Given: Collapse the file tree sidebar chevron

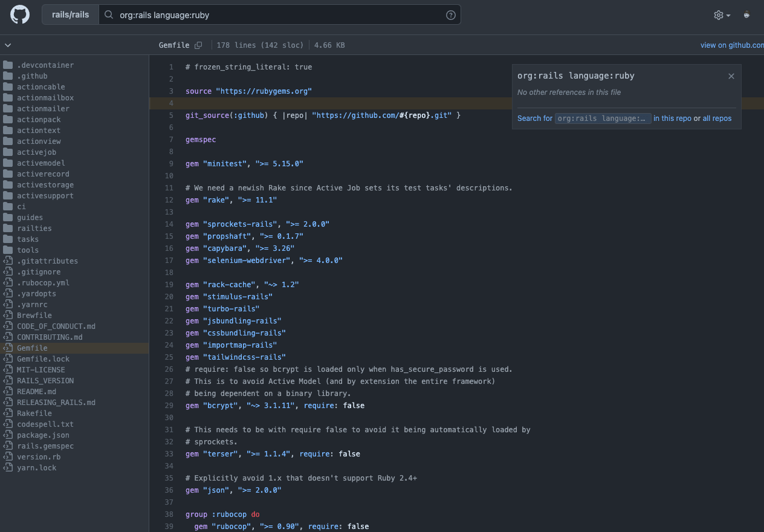Looking at the screenshot, I should (x=8, y=45).
